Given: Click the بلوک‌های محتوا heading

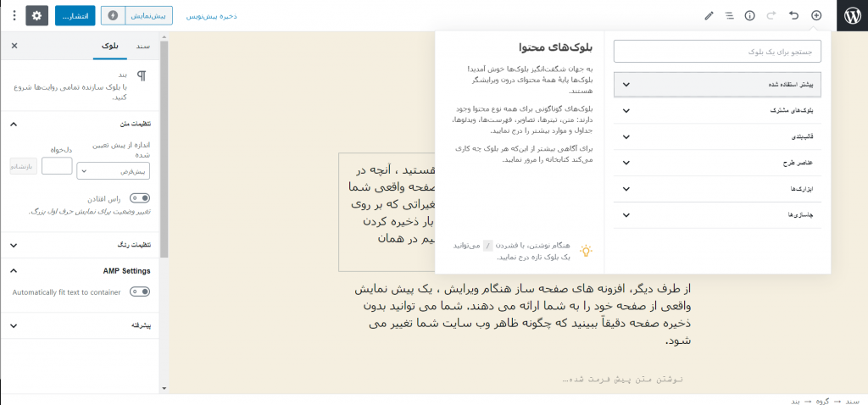Looking at the screenshot, I should 556,47.
